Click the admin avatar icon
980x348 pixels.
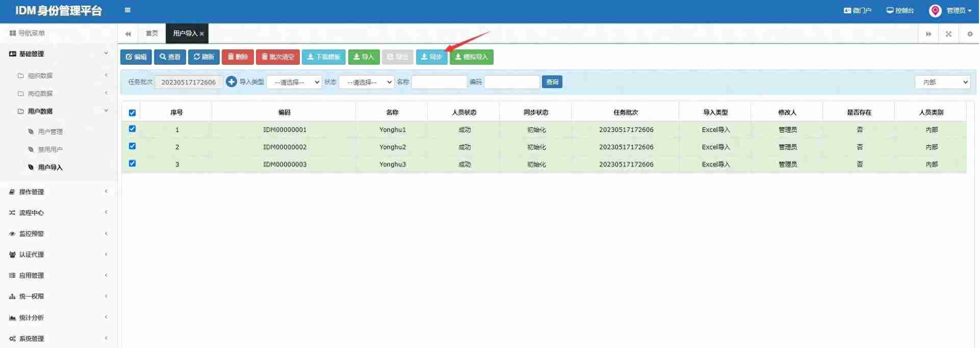[935, 11]
